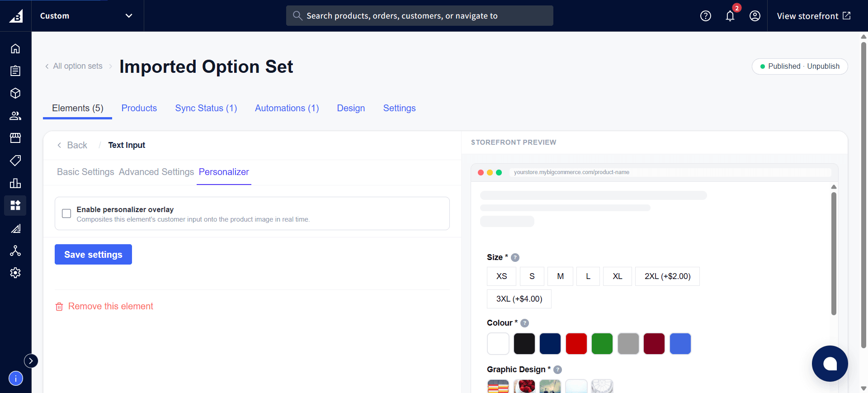Open the Storefront sidebar icon

coord(15,138)
